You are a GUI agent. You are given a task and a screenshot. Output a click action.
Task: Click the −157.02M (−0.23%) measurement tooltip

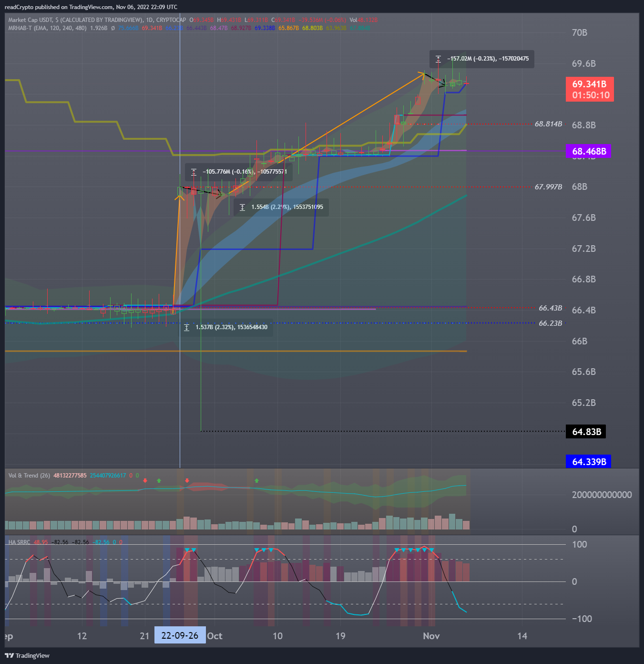tap(482, 59)
